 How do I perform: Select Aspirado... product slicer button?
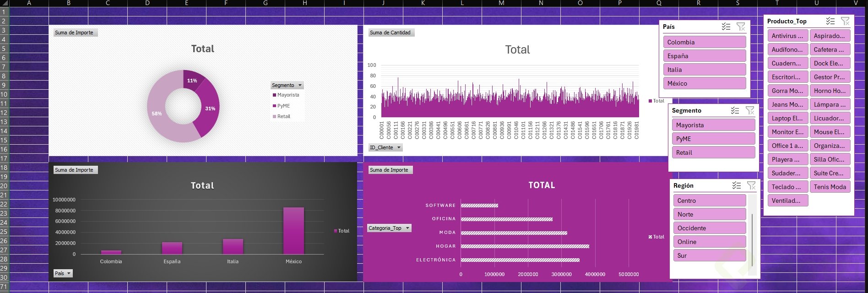click(x=830, y=36)
